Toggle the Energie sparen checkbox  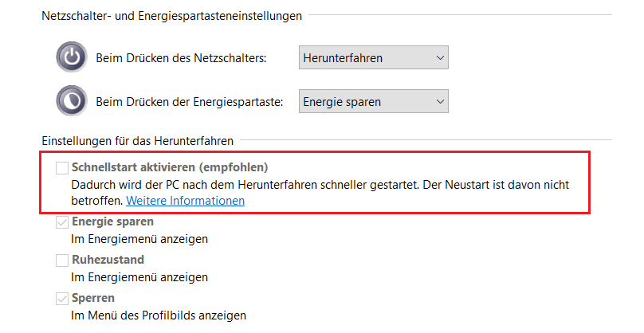point(62,222)
